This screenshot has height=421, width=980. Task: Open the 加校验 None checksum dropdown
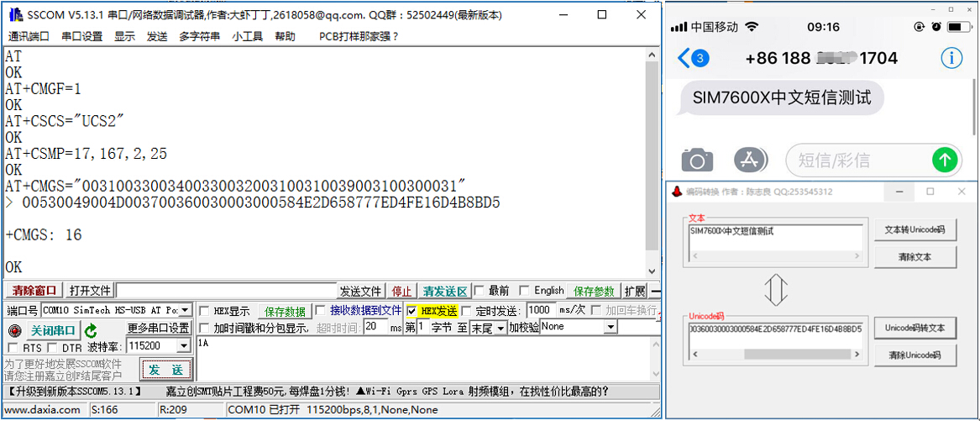611,327
